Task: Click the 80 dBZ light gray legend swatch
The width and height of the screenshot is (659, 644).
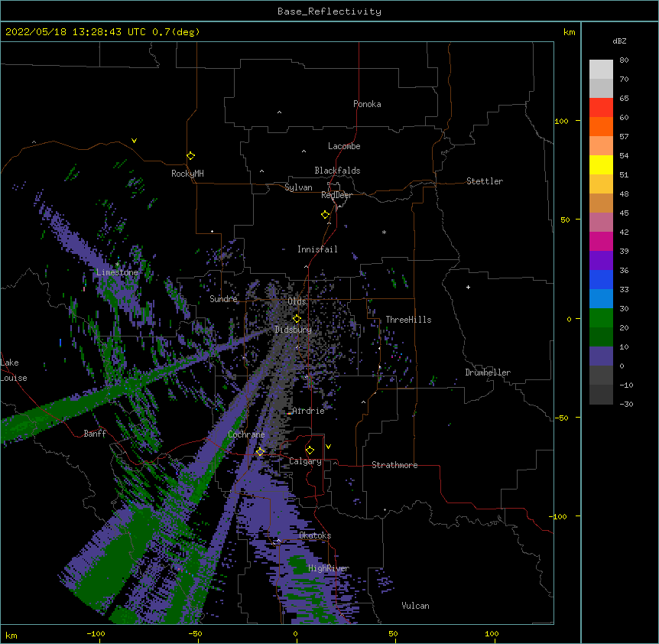Action: point(601,69)
